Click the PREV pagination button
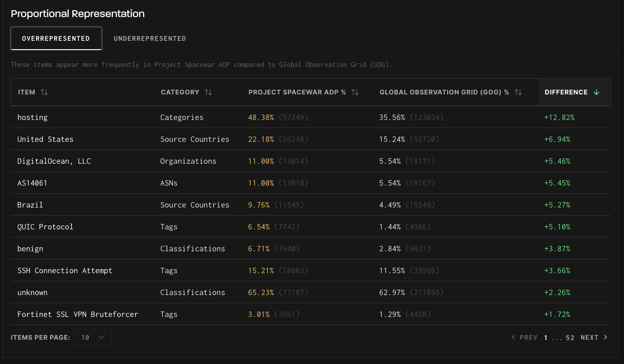Image resolution: width=624 pixels, height=364 pixels. point(528,337)
